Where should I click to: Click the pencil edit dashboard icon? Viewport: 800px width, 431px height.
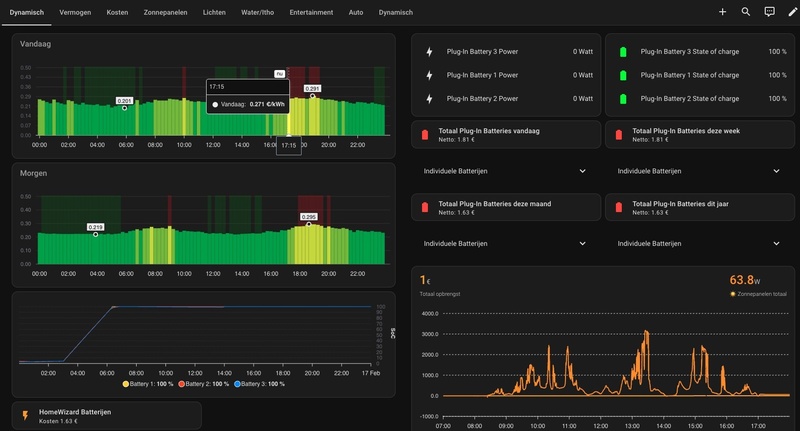(x=792, y=12)
